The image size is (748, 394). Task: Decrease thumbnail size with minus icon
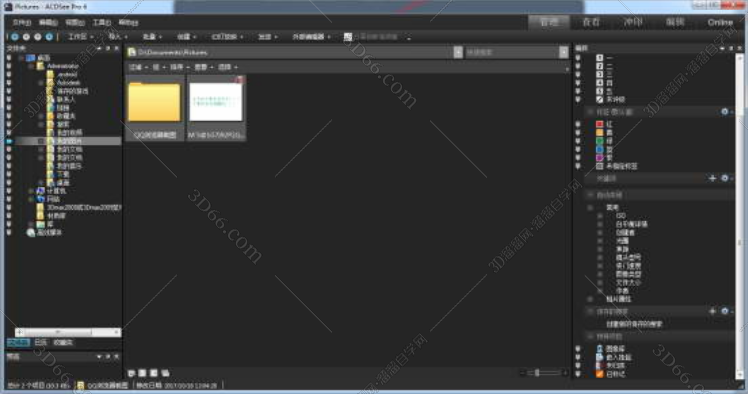tap(522, 373)
